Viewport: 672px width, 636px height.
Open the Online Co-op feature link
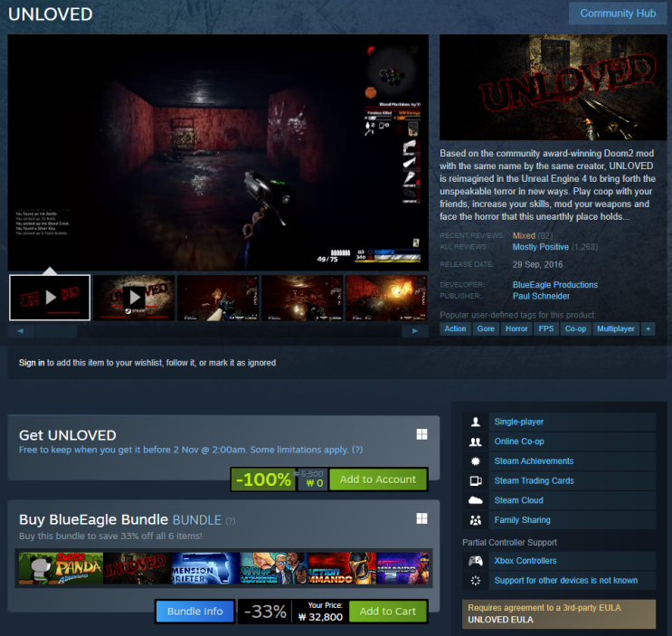click(519, 441)
